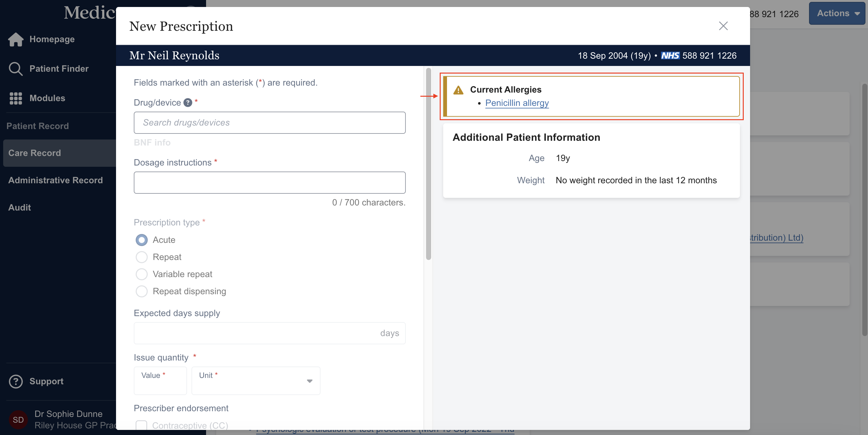Click the Drug/device help tooltip icon
868x435 pixels.
coord(188,103)
